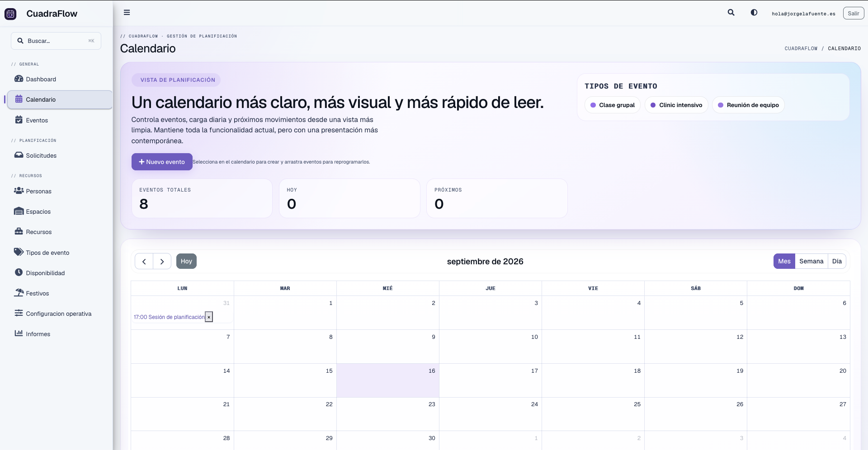The width and height of the screenshot is (868, 450).
Task: Open Dashboard from the sidebar
Action: [x=60, y=79]
